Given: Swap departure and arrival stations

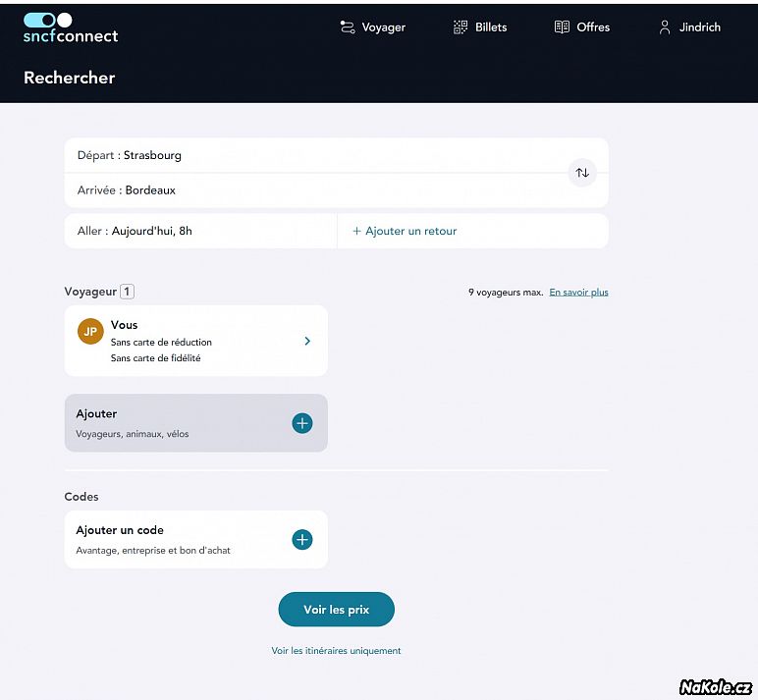Looking at the screenshot, I should (582, 173).
